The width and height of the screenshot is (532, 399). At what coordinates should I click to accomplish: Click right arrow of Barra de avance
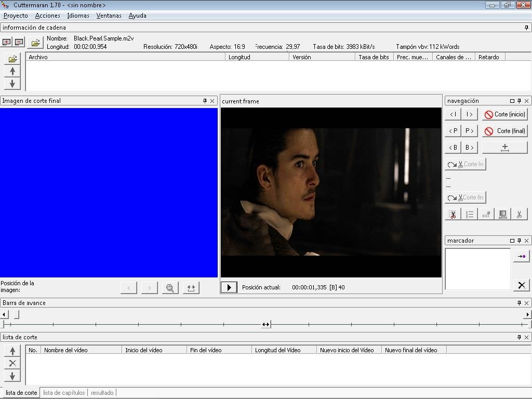click(527, 314)
